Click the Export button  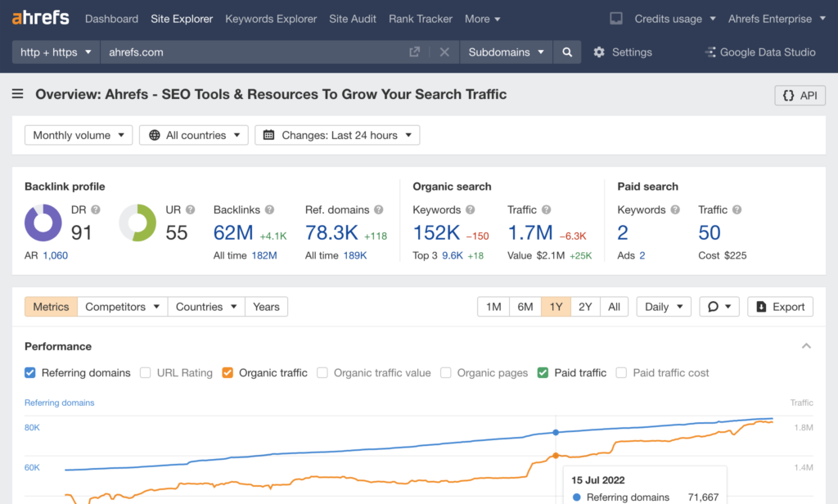pyautogui.click(x=780, y=307)
